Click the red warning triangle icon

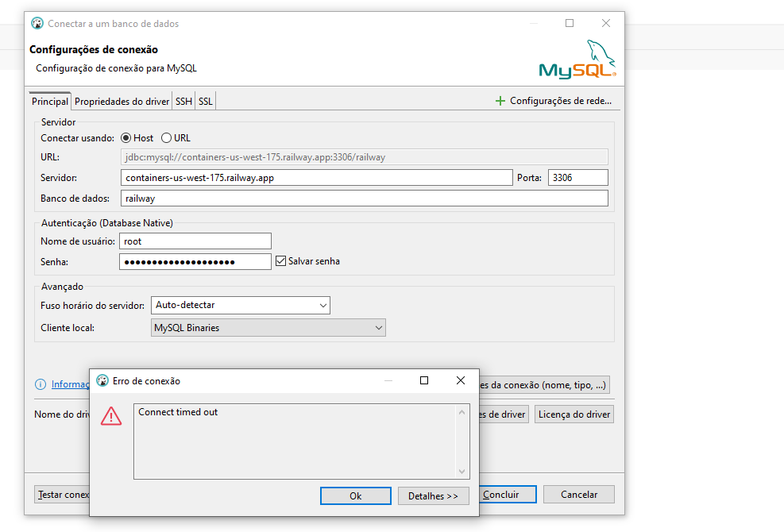pyautogui.click(x=111, y=416)
